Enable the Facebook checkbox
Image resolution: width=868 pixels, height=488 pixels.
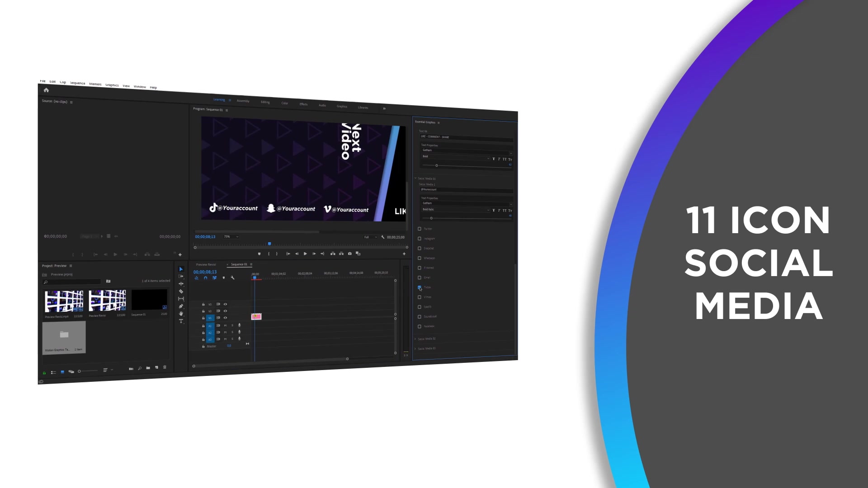(420, 326)
